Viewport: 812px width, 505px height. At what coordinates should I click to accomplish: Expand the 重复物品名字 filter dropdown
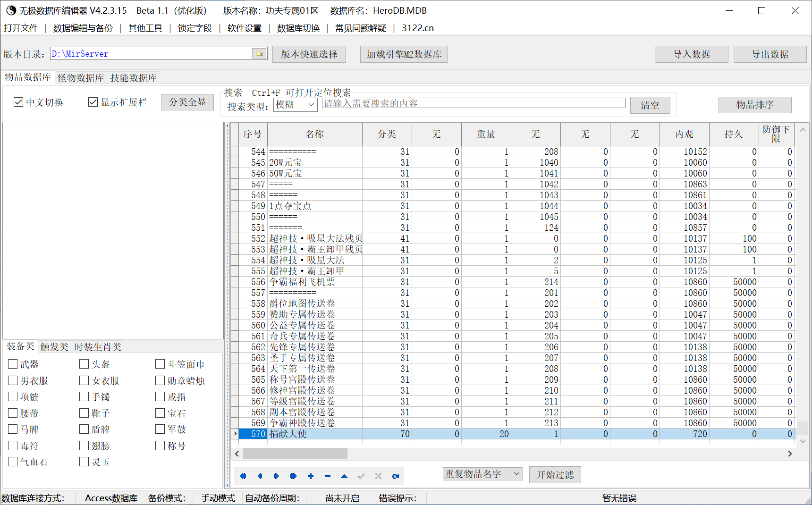point(483,474)
